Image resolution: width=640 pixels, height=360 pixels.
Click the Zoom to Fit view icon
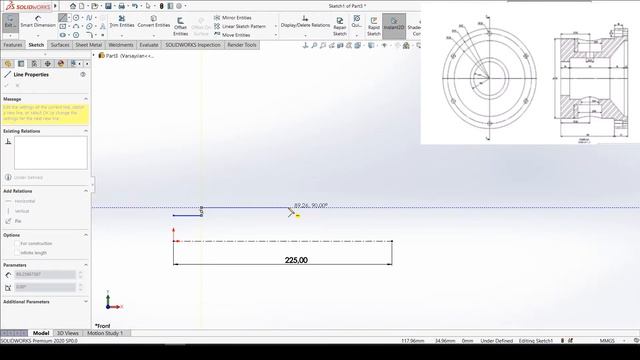click(x=314, y=45)
